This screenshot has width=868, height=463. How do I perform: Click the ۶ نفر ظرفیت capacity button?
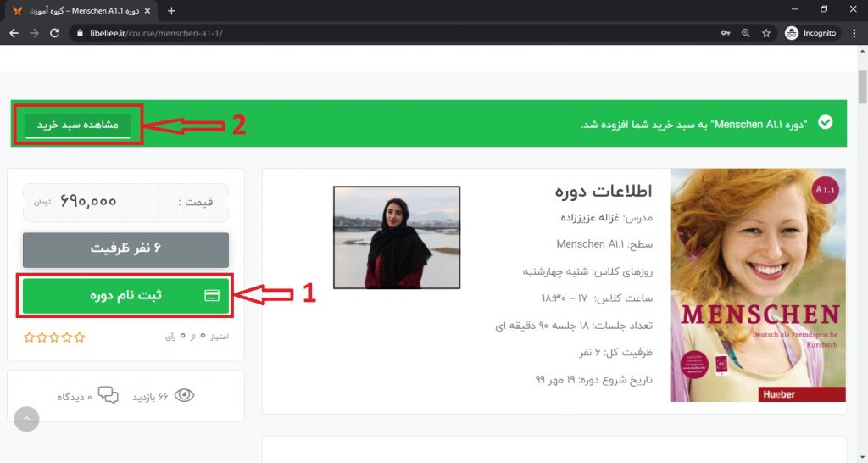125,249
